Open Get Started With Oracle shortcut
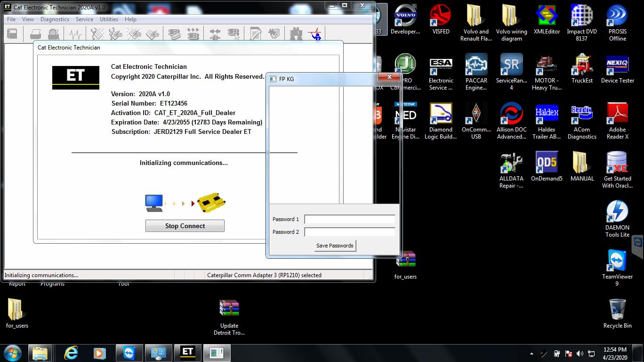 (618, 170)
